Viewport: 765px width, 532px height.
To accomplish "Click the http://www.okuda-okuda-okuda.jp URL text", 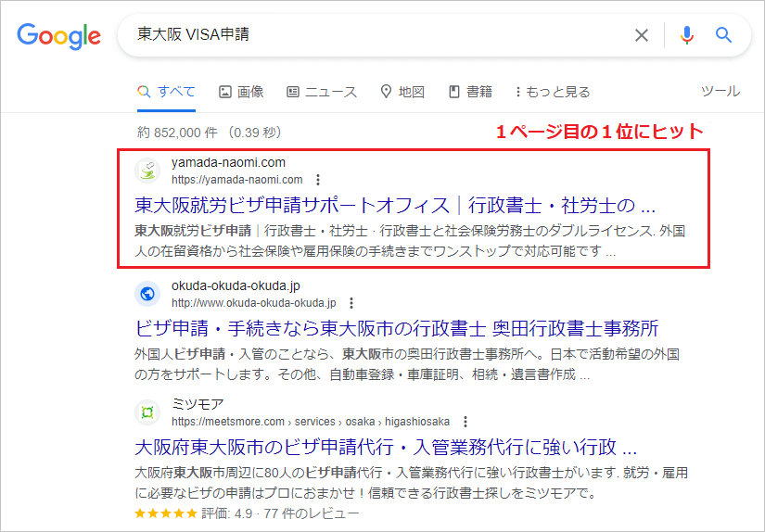I will (x=254, y=303).
